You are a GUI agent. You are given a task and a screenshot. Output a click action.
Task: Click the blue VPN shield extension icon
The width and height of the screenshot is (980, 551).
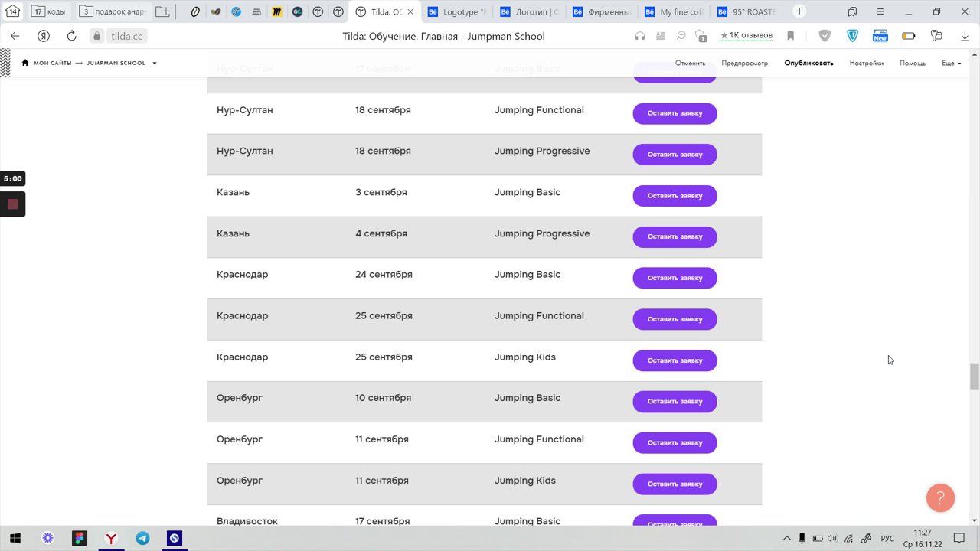pyautogui.click(x=852, y=36)
